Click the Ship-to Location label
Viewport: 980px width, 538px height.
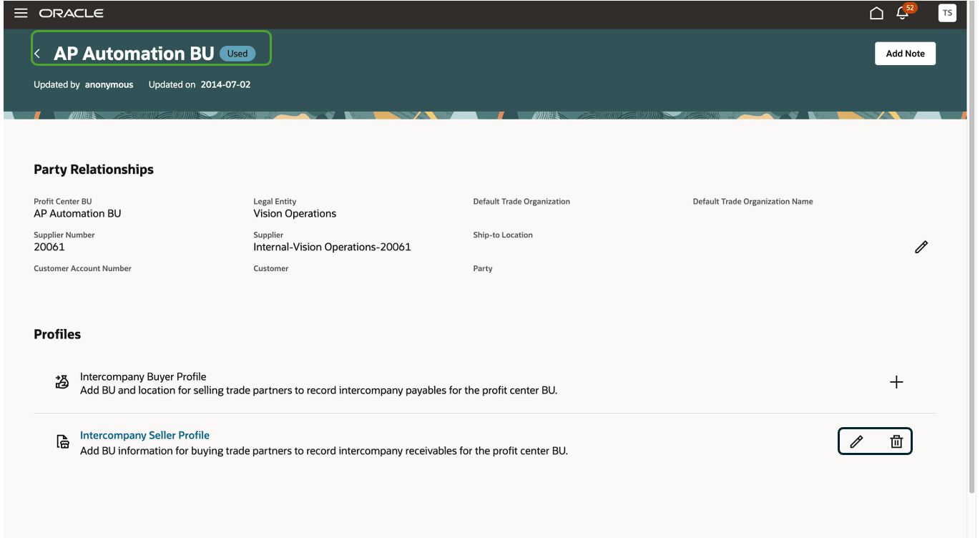pyautogui.click(x=503, y=235)
